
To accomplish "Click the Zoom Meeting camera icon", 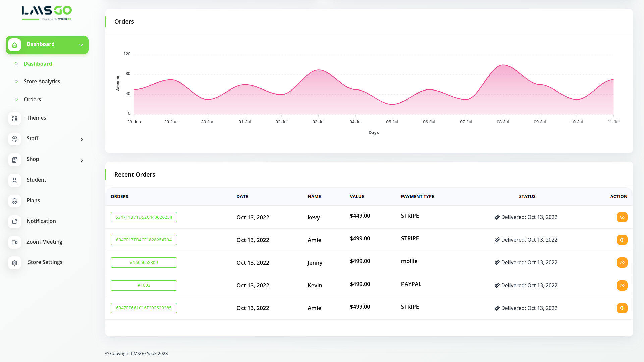I will coord(14,242).
